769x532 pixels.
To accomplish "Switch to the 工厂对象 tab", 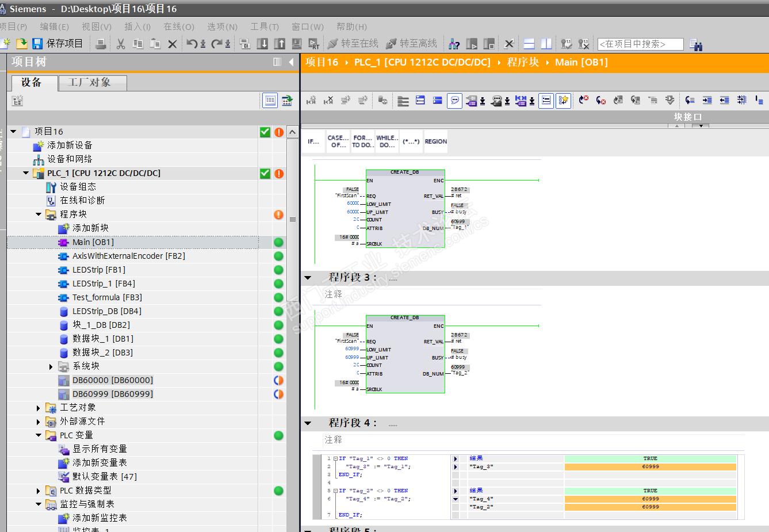I will point(92,83).
